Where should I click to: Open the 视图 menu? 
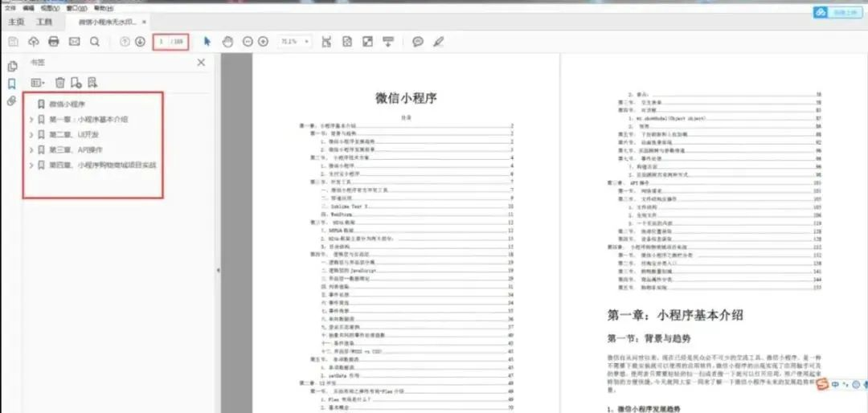coord(51,8)
